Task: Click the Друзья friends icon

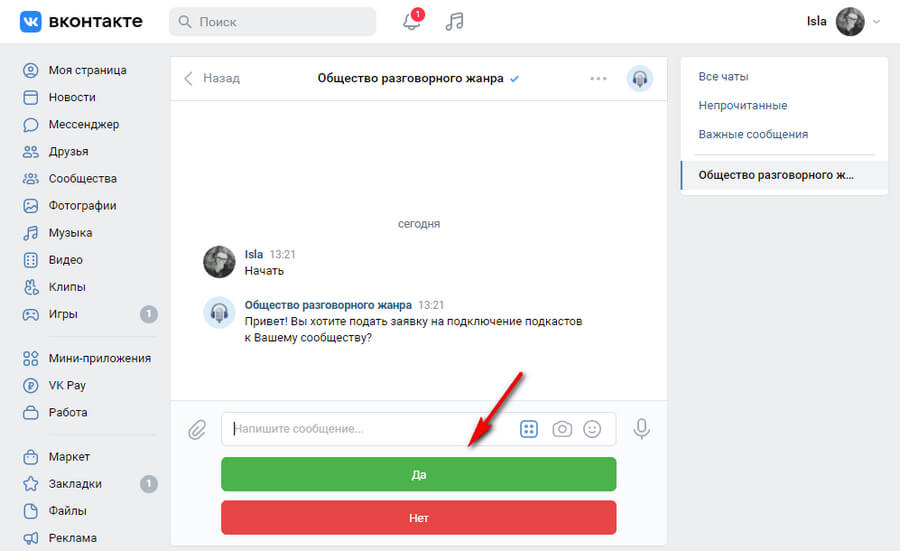Action: 30,152
